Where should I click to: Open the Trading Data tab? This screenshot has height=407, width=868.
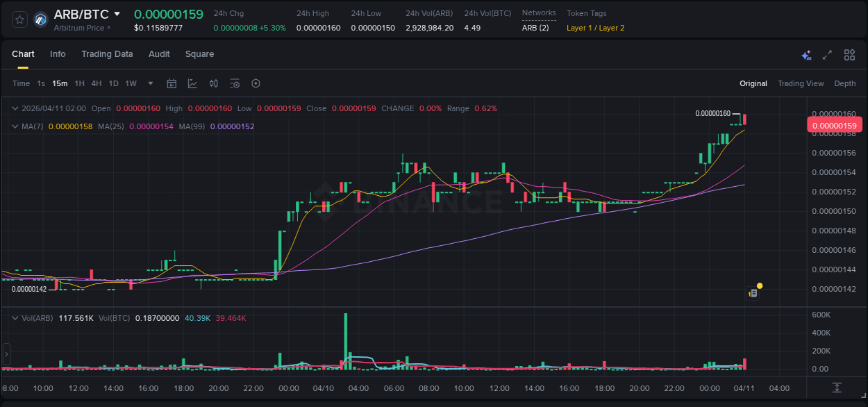coord(107,54)
